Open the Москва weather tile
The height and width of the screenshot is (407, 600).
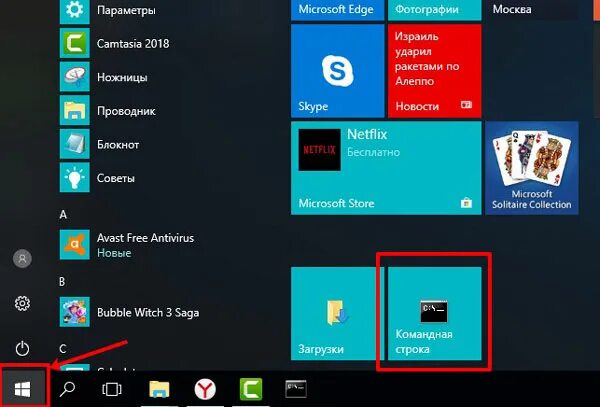coord(532,10)
